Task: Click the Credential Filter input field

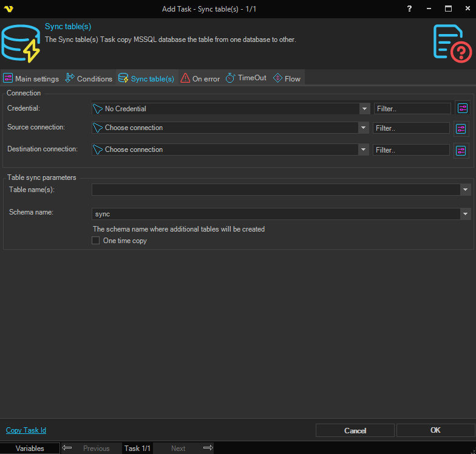Action: point(412,109)
